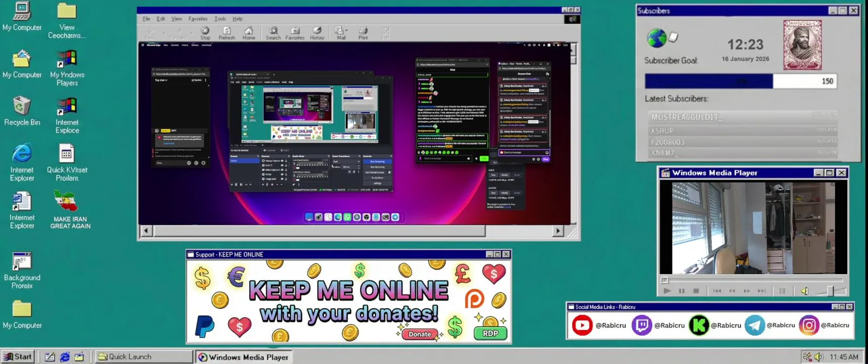Click Pause in Windows Media Player
The width and height of the screenshot is (868, 364).
(x=682, y=291)
